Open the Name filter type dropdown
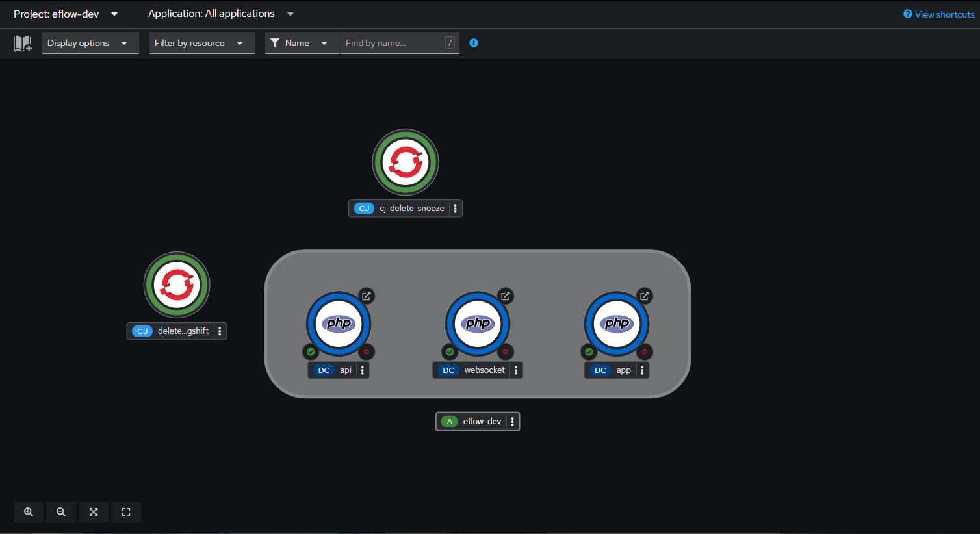Viewport: 980px width, 534px height. point(302,43)
